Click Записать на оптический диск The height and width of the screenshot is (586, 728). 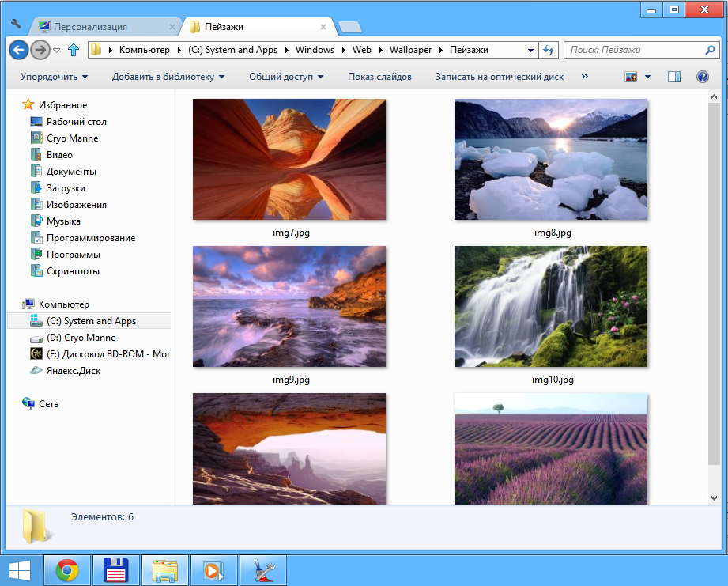point(496,77)
